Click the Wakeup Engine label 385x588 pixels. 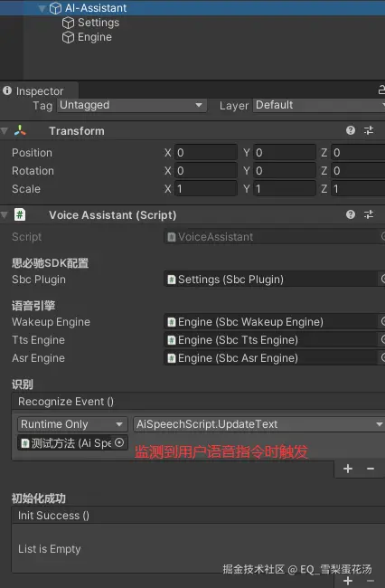pyautogui.click(x=51, y=322)
